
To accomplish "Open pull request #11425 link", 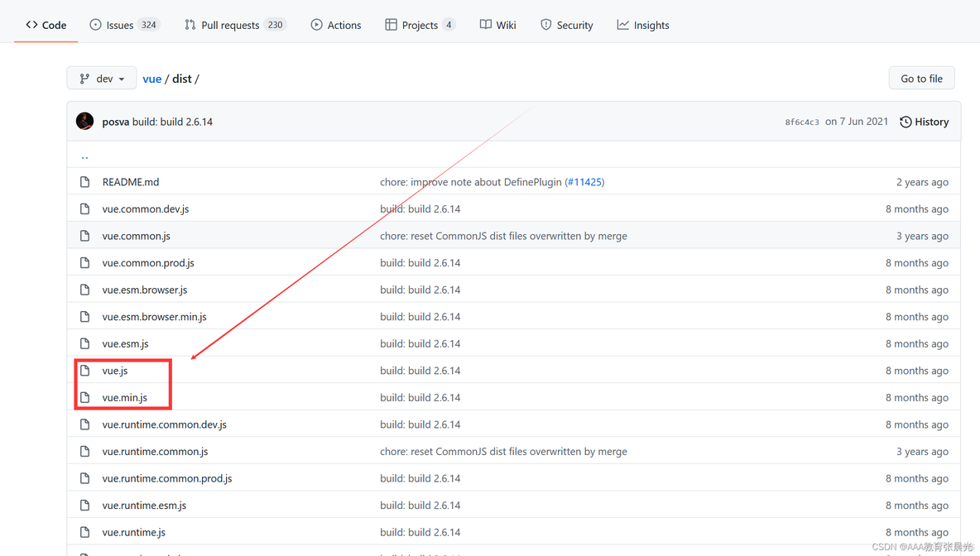I will [x=584, y=182].
